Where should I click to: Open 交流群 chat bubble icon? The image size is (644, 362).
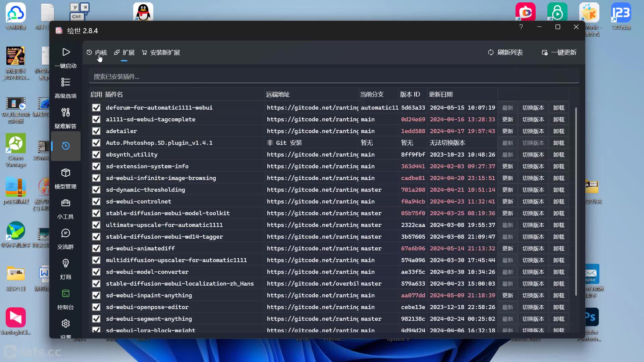pyautogui.click(x=66, y=233)
